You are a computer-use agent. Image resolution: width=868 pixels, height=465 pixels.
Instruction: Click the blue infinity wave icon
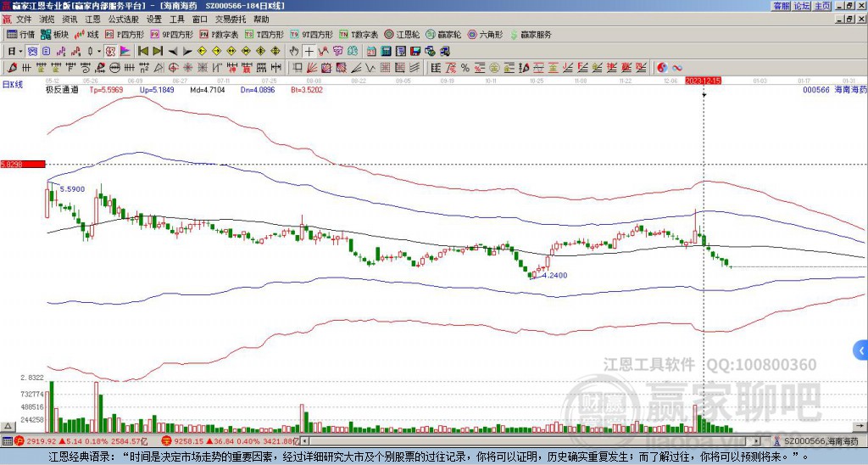pos(677,68)
